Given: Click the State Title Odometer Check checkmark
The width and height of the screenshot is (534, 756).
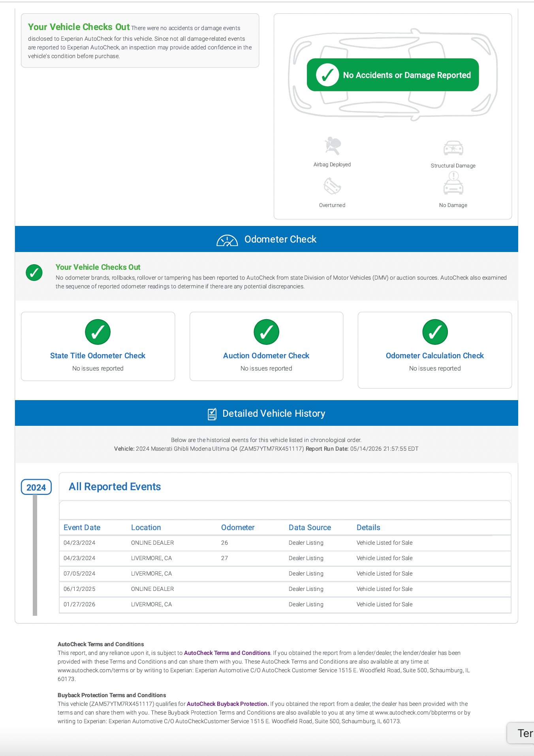Looking at the screenshot, I should tap(98, 332).
